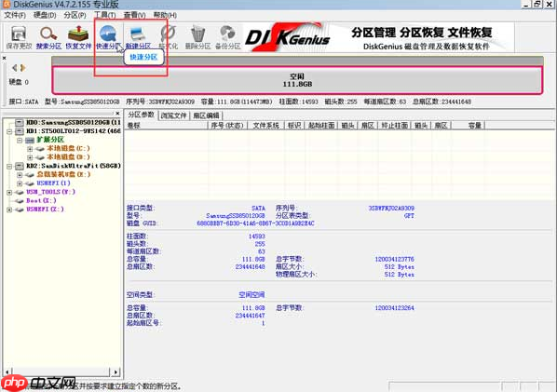This screenshot has height=392, width=557.
Task: Select HD2 SanDiskUltraFit (58GB) in the tree
Action: coord(74,166)
